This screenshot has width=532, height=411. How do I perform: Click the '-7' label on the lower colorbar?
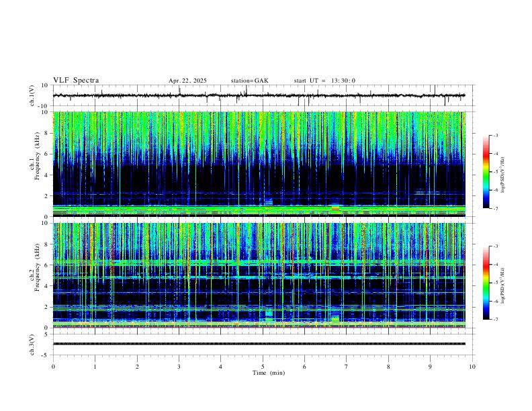click(x=495, y=320)
